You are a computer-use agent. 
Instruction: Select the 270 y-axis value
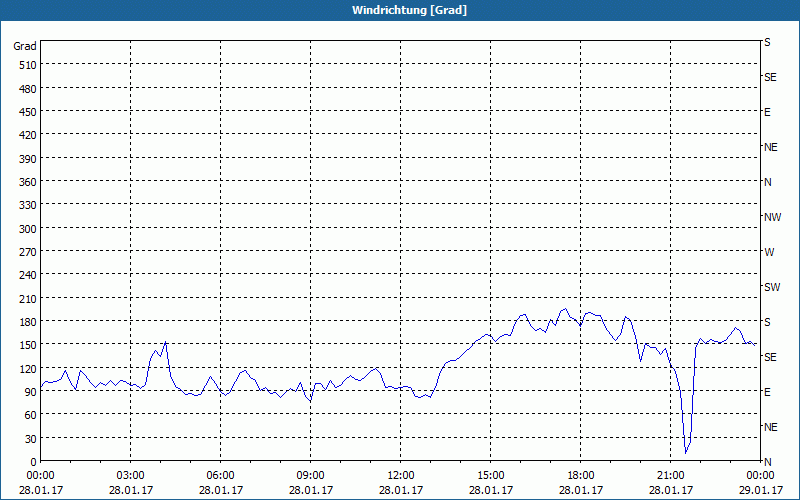tap(28, 252)
